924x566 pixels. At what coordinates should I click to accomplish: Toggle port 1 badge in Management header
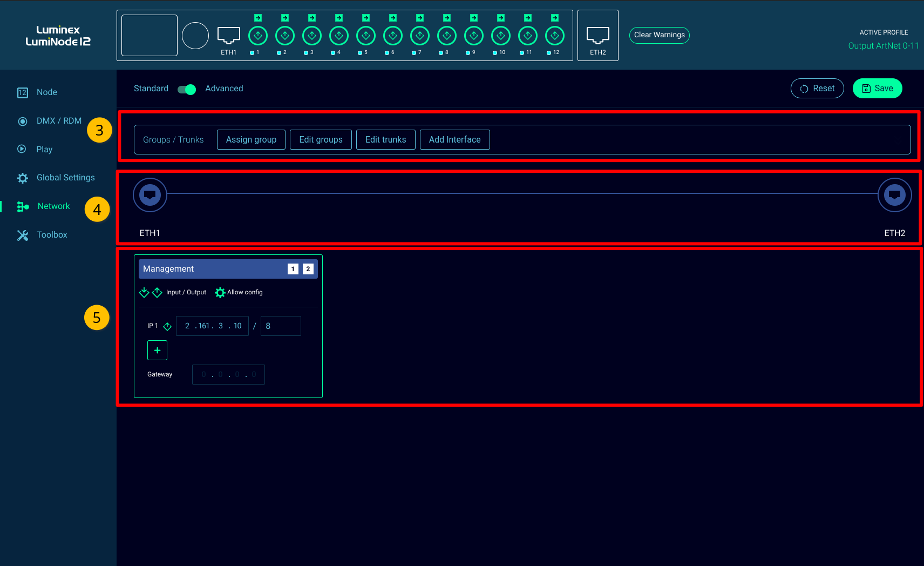(293, 269)
